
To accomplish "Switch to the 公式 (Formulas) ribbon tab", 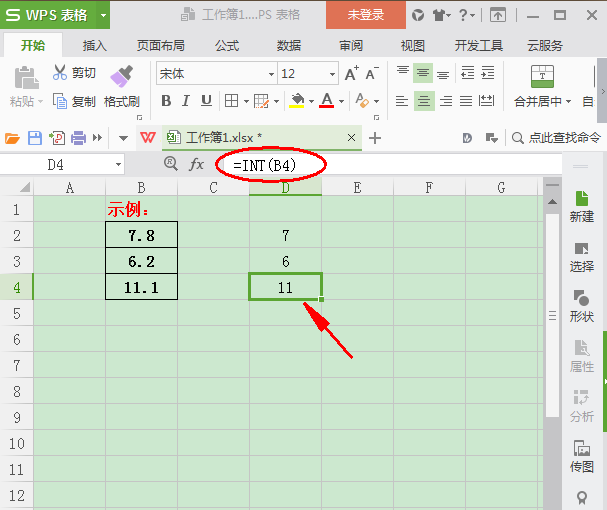I will point(227,46).
